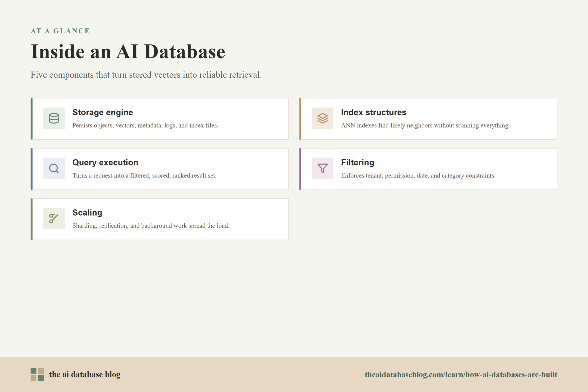Click 'Persists objects, vectors, metadata' description

pos(145,126)
